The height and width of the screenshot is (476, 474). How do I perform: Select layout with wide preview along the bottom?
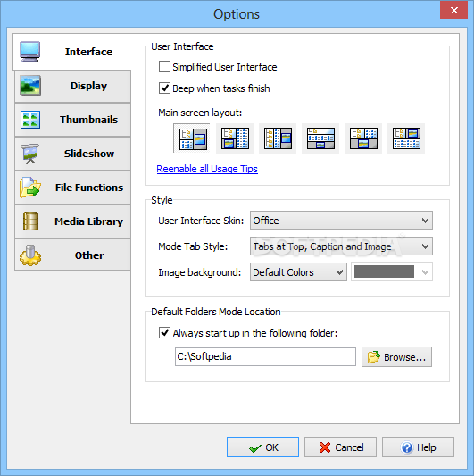coord(363,138)
